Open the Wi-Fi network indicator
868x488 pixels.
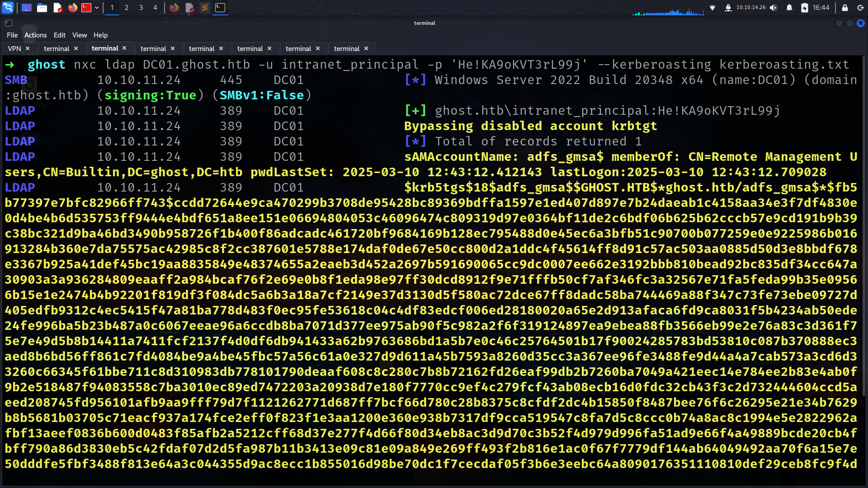[712, 8]
